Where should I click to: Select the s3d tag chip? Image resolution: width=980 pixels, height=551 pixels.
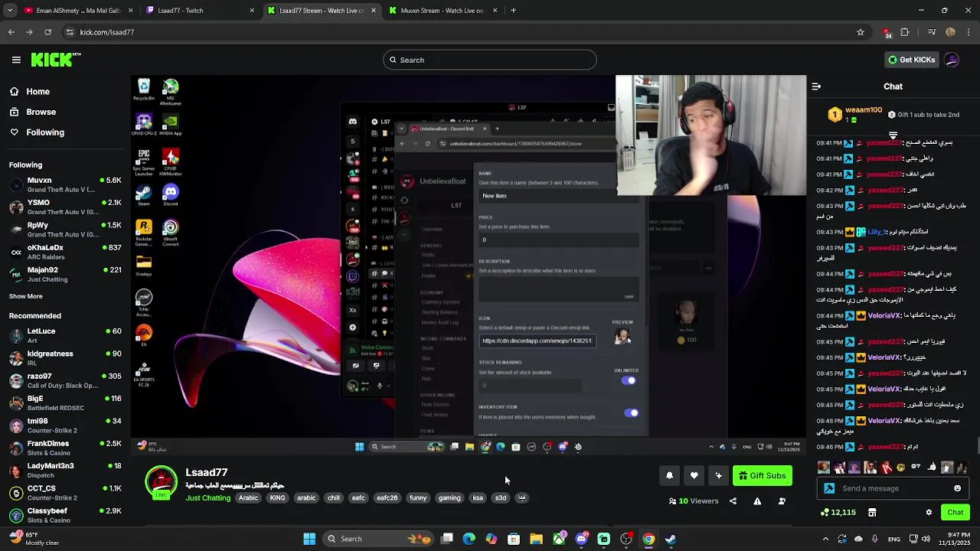(501, 498)
